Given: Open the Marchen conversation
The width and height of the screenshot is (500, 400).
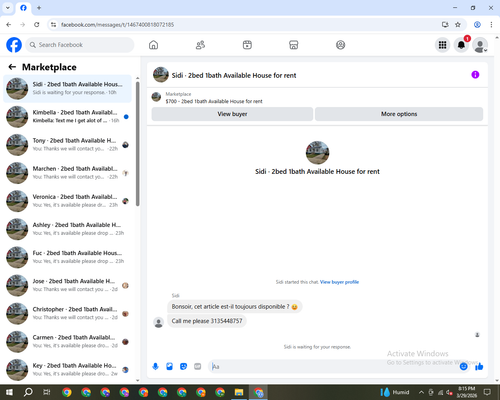Looking at the screenshot, I should (x=67, y=173).
